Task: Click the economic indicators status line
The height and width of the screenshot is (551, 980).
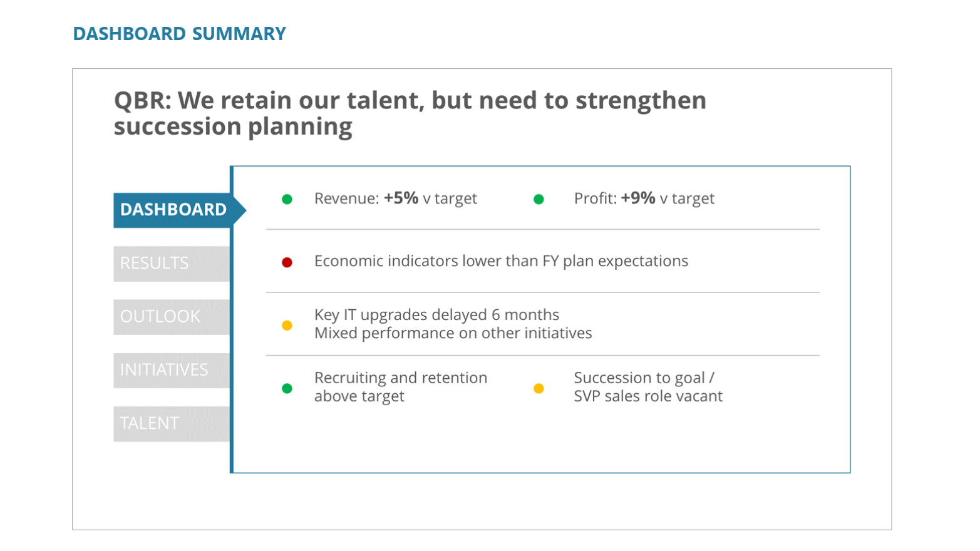Action: click(501, 261)
